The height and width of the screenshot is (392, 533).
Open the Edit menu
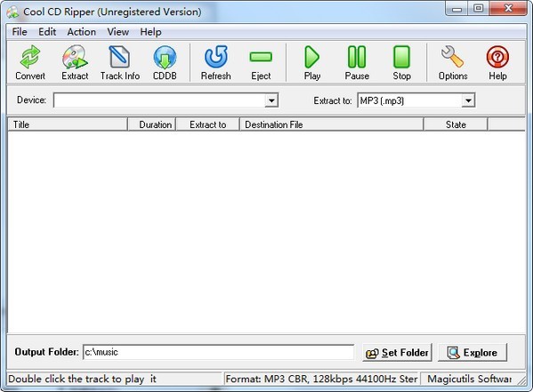tap(47, 32)
